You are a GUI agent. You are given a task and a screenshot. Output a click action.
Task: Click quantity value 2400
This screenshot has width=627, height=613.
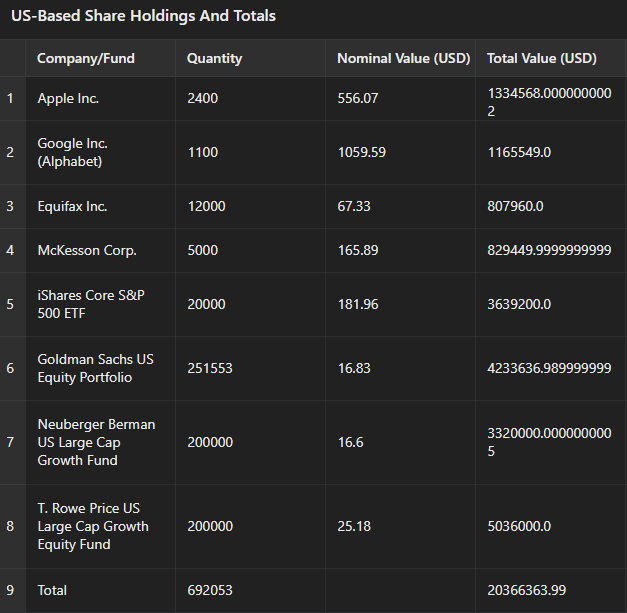pyautogui.click(x=202, y=98)
